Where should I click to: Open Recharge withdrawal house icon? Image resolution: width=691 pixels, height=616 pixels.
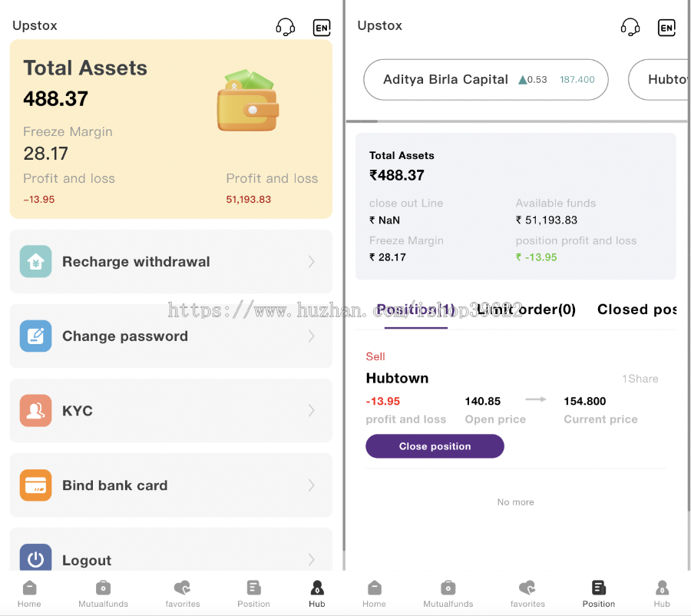tap(35, 261)
